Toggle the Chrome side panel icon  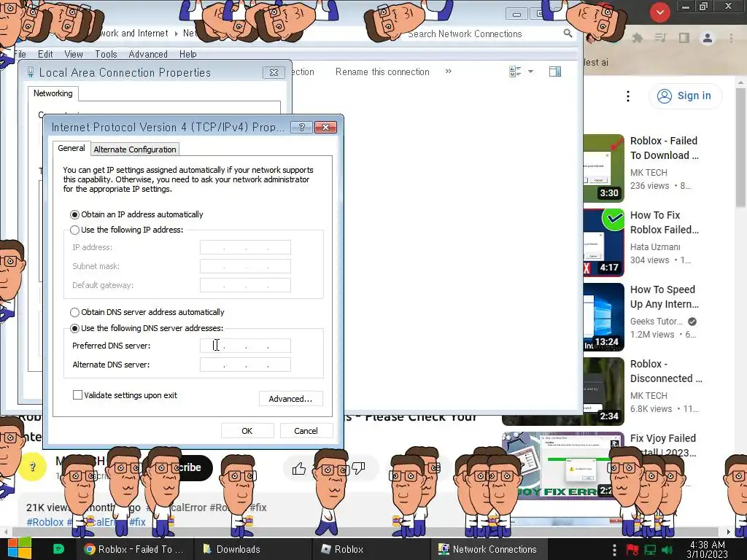click(684, 38)
